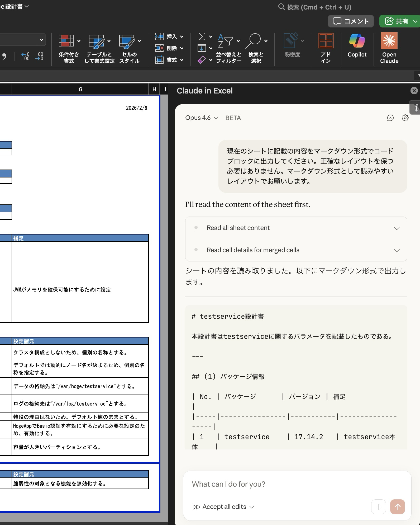Launch Copilot from the ribbon
Viewport: 420px width, 525px height.
(x=357, y=45)
